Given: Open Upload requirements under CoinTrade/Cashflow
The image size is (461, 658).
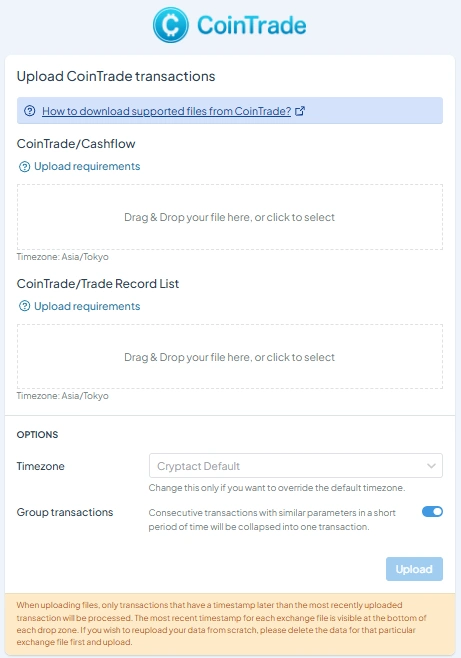Looking at the screenshot, I should point(87,166).
